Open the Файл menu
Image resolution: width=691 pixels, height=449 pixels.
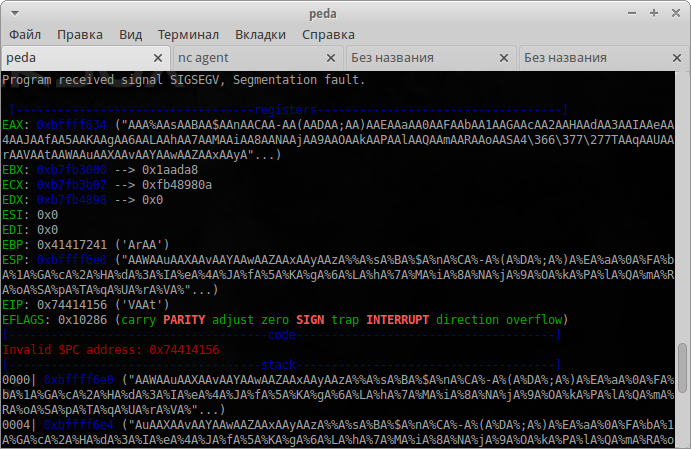tap(25, 34)
